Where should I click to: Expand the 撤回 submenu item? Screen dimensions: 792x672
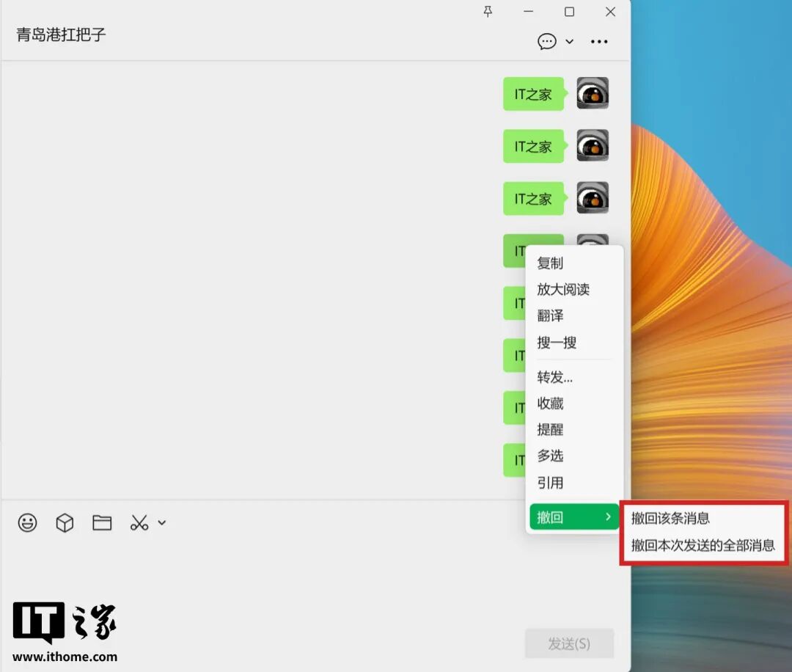(x=573, y=517)
